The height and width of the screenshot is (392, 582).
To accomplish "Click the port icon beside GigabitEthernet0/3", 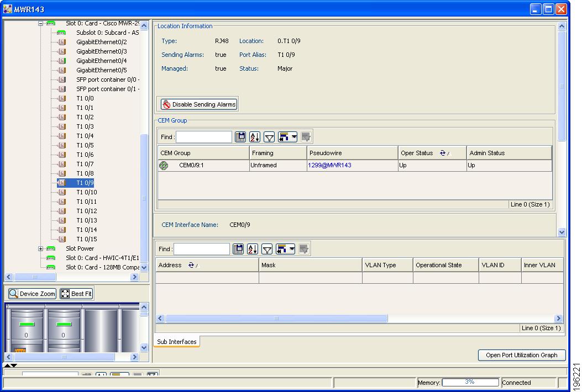I will (62, 51).
